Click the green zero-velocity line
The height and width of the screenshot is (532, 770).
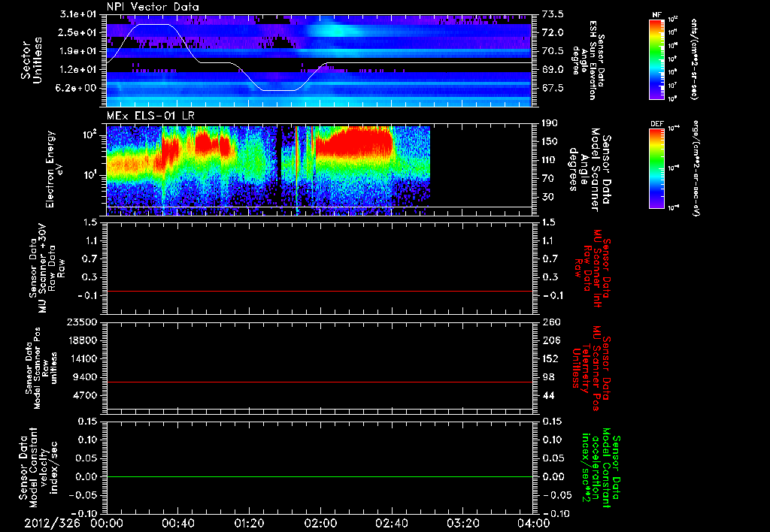(x=319, y=476)
